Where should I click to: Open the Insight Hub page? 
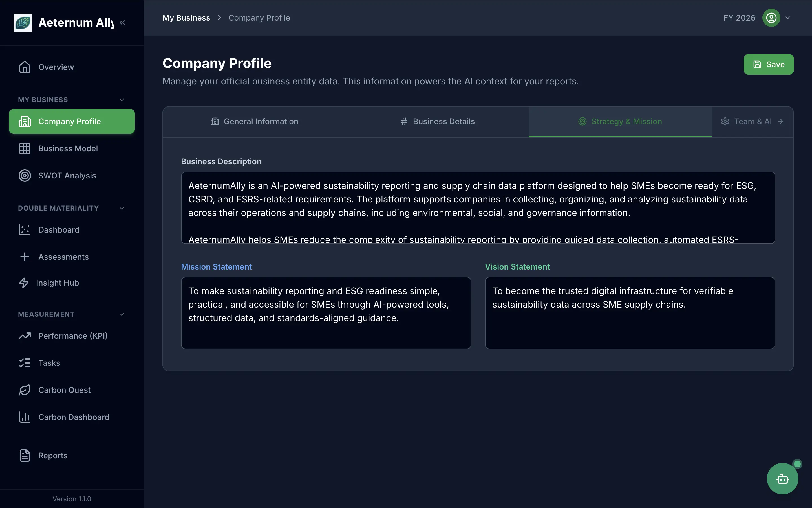point(72,283)
